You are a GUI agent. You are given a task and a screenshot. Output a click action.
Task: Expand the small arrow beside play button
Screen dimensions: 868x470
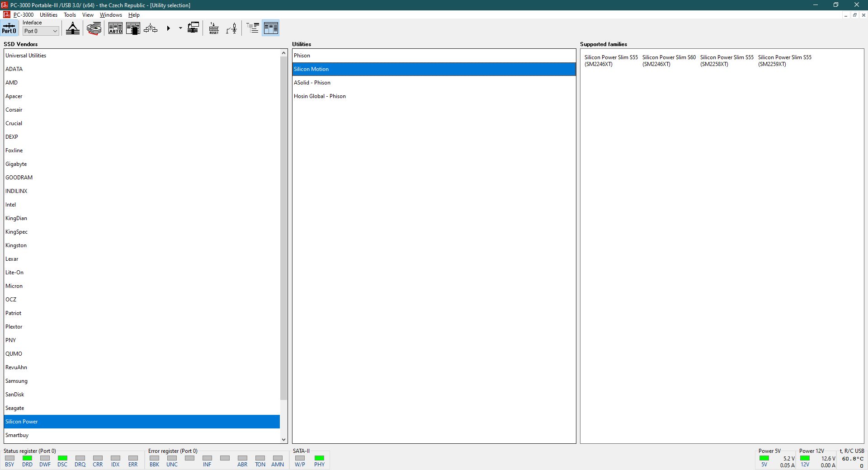(x=180, y=28)
